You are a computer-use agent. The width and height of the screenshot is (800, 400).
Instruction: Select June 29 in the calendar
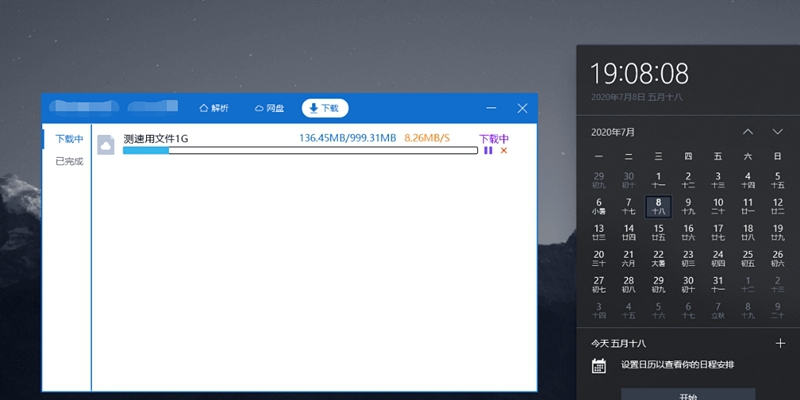click(598, 180)
